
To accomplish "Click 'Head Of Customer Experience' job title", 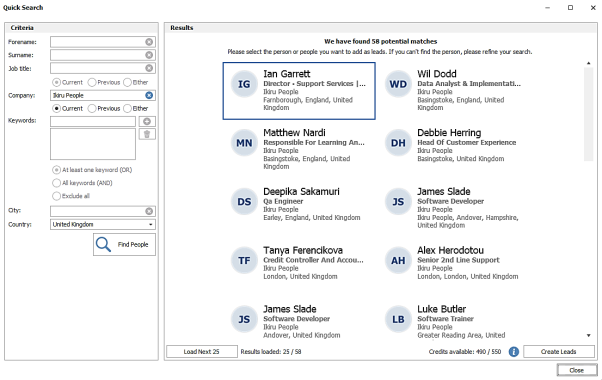I will pos(467,142).
